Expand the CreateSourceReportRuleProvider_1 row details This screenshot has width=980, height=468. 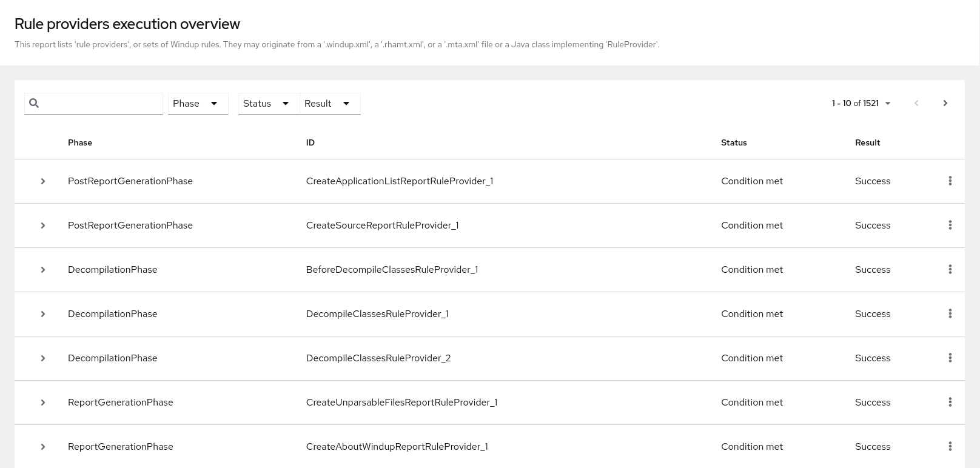(x=43, y=226)
